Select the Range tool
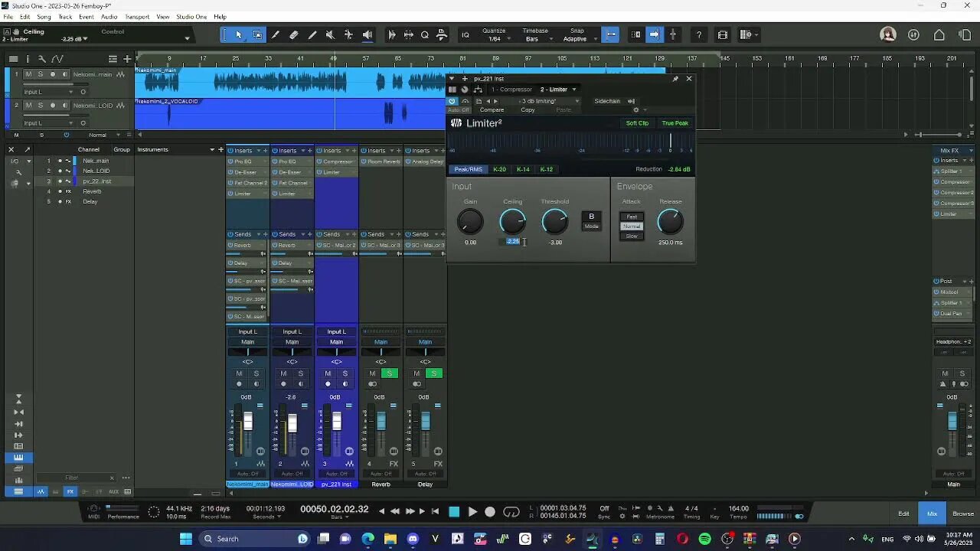Screen dimensions: 980x551 [x=257, y=34]
